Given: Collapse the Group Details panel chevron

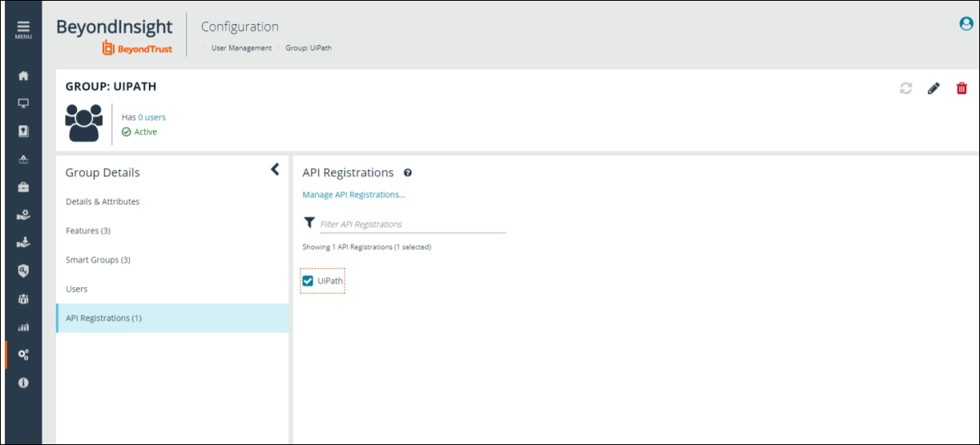Looking at the screenshot, I should (x=275, y=169).
